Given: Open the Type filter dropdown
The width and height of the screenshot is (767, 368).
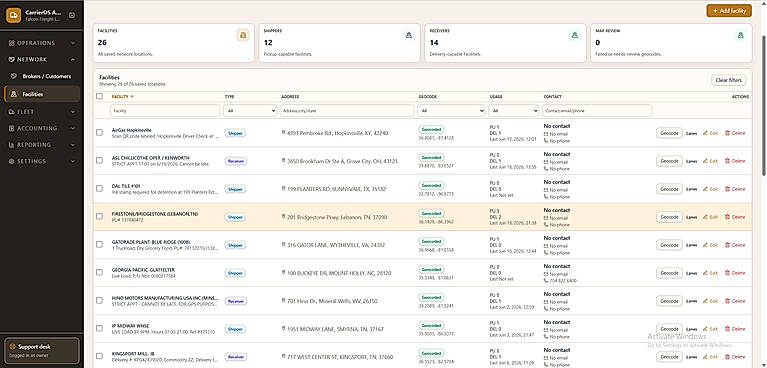Looking at the screenshot, I should 250,111.
